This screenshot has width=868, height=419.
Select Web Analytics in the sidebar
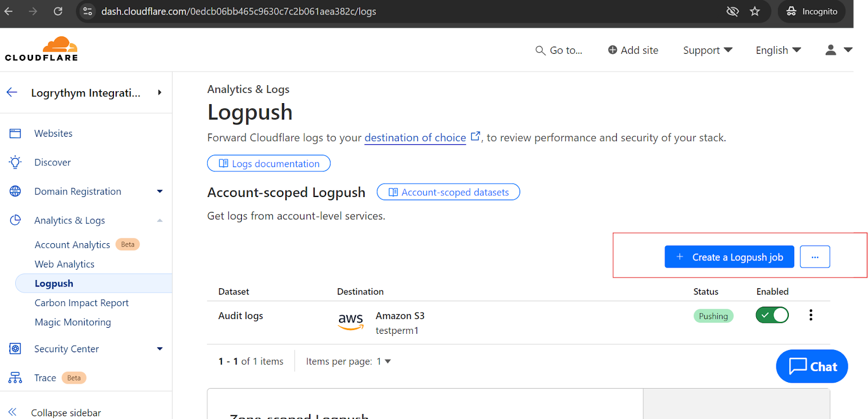click(x=65, y=264)
